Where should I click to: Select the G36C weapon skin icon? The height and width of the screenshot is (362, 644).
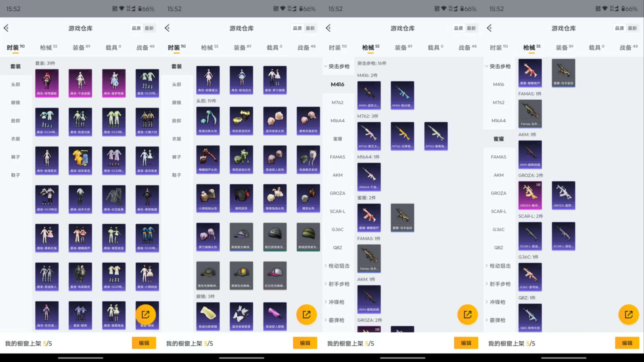[530, 277]
